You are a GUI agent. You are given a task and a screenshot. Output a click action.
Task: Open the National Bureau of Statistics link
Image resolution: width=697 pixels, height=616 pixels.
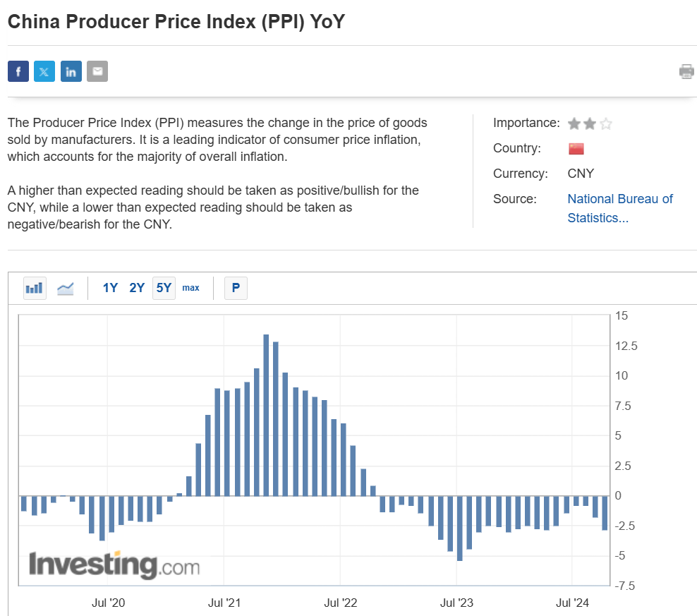coord(619,199)
